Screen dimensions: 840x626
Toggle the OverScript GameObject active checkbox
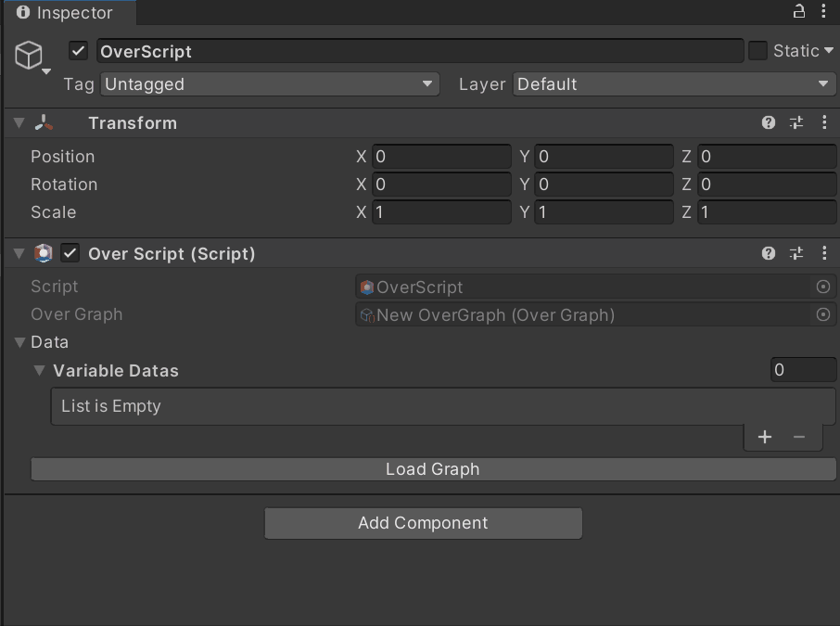point(79,51)
